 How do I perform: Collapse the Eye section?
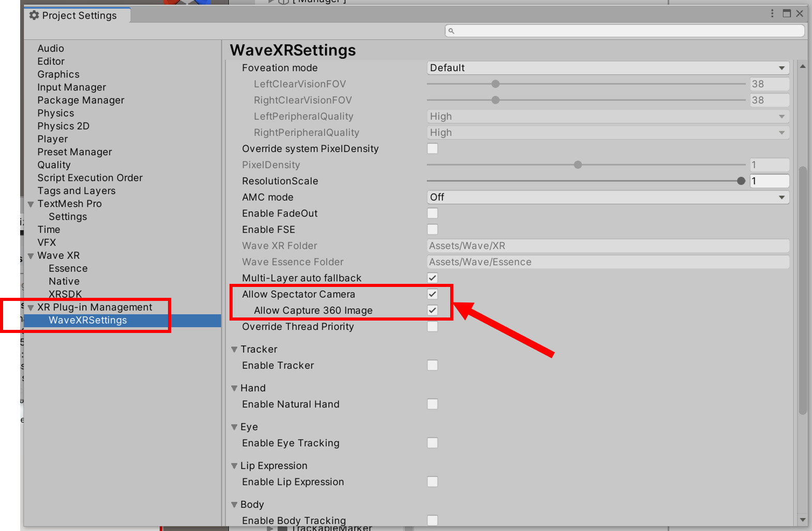tap(234, 427)
